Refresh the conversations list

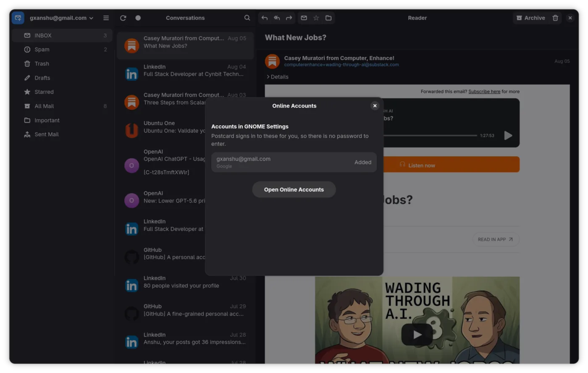click(123, 18)
